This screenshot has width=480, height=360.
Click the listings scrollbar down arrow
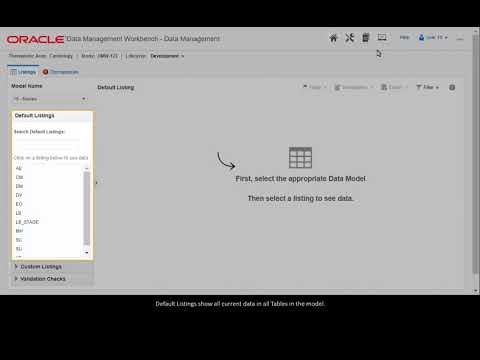[87, 253]
